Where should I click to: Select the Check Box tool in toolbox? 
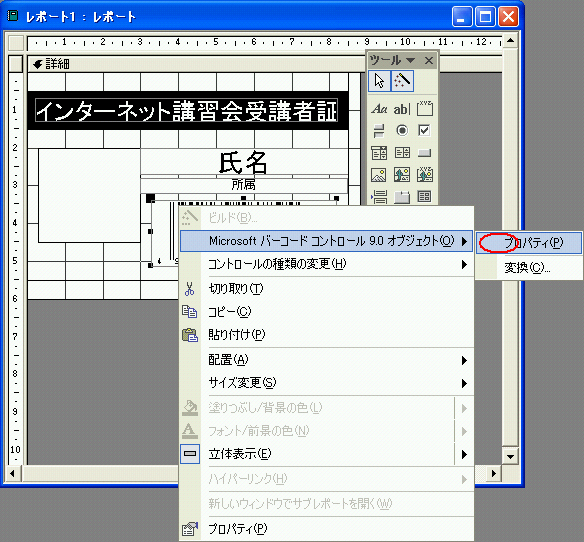tap(425, 131)
